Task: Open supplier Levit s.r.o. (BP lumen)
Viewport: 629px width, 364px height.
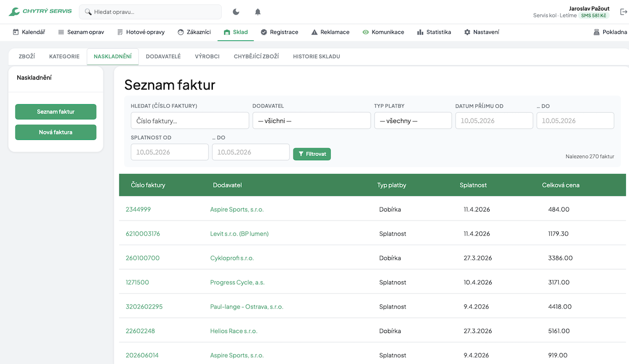Action: coord(240,234)
